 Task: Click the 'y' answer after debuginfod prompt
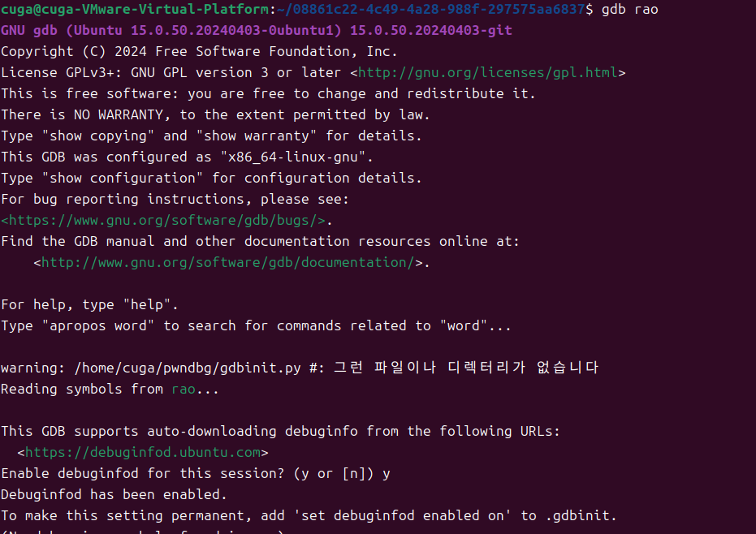387,474
